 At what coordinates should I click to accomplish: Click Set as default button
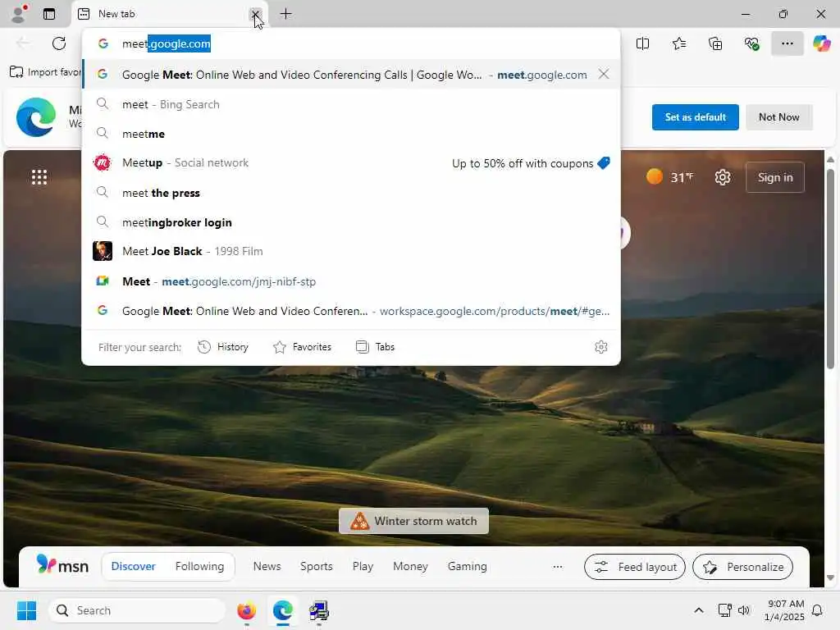pos(696,116)
